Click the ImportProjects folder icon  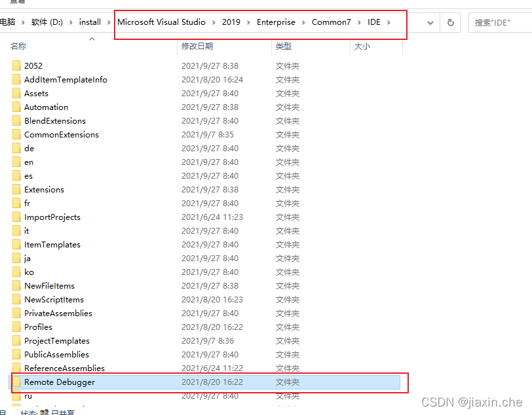point(16,217)
